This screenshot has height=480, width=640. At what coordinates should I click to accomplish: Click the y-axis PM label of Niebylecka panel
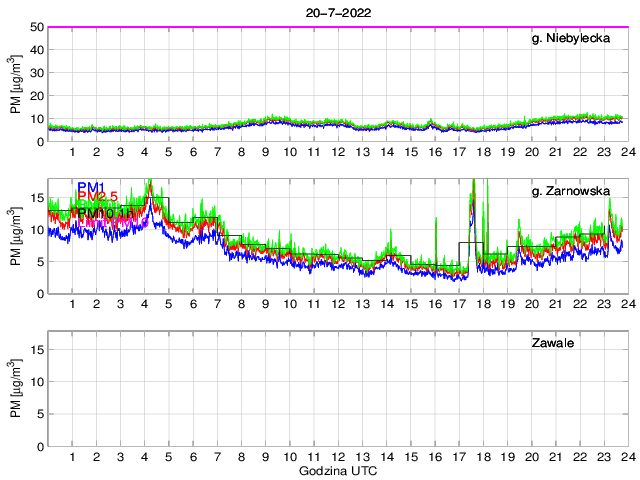(x=16, y=85)
